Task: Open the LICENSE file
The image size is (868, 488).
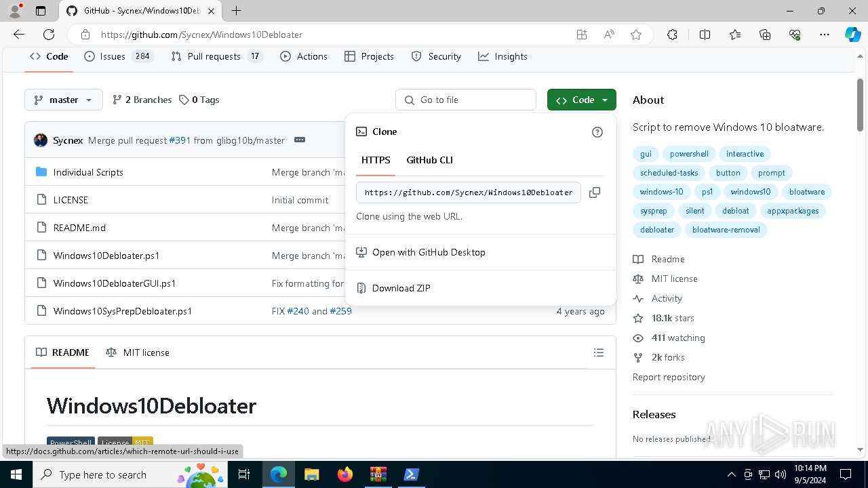Action: (71, 200)
